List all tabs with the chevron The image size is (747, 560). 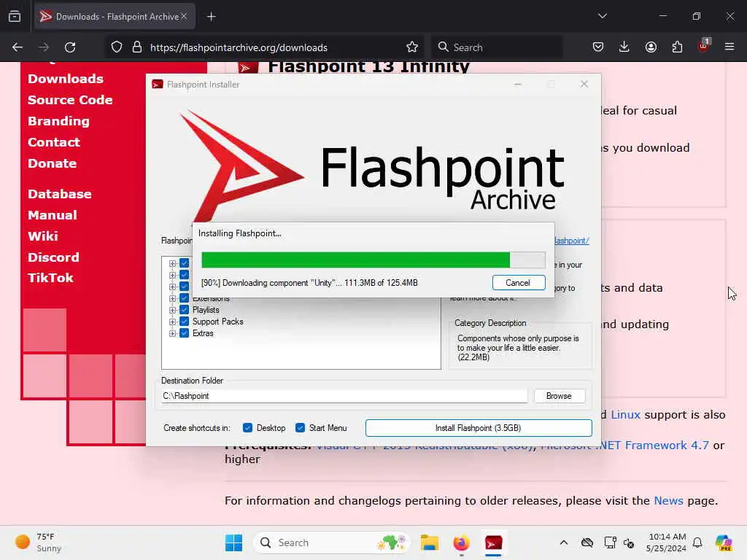click(602, 16)
